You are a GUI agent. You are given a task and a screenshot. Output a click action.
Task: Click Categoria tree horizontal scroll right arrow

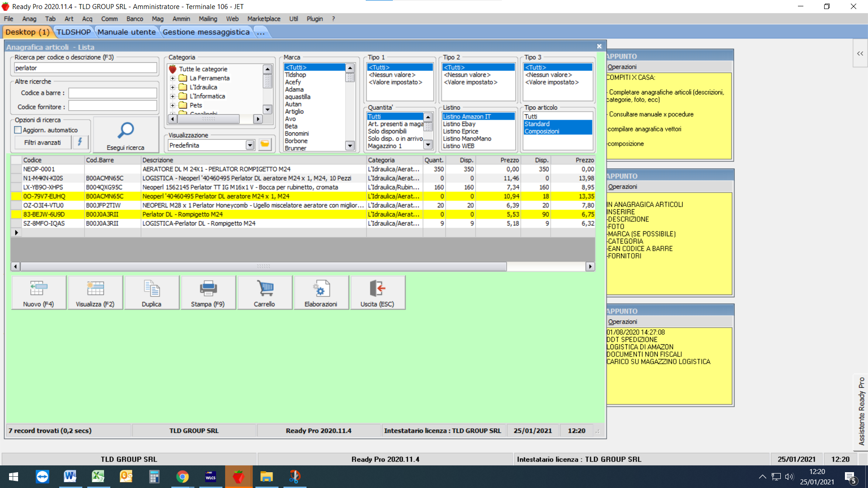[258, 119]
